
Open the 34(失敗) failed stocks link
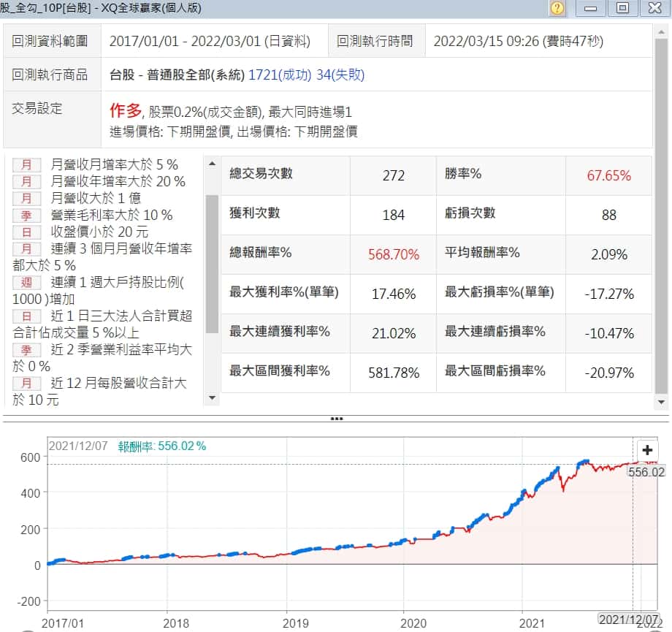340,75
